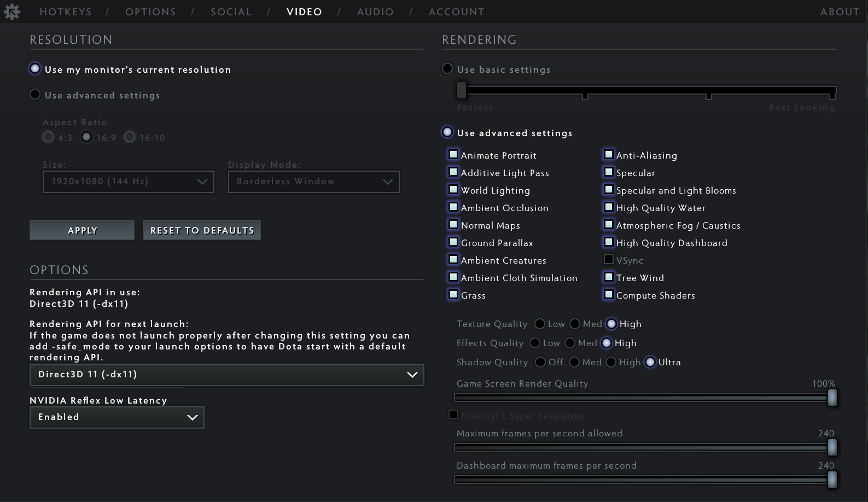Viewport: 868px width, 502px height.
Task: Select Use advanced settings under Resolution
Action: point(35,95)
